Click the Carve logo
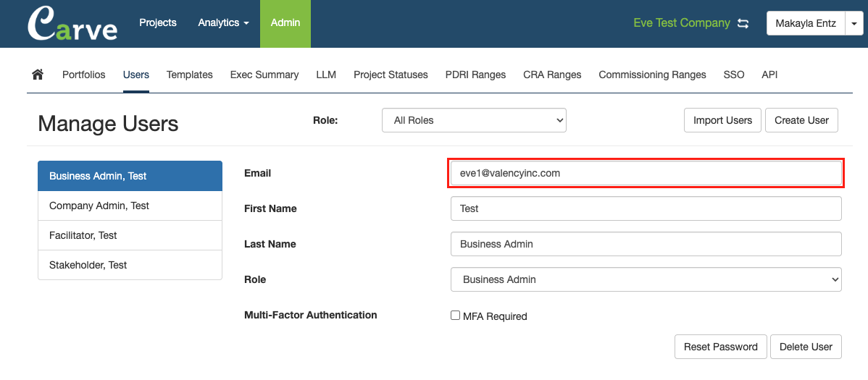This screenshot has width=868, height=380. 72,24
